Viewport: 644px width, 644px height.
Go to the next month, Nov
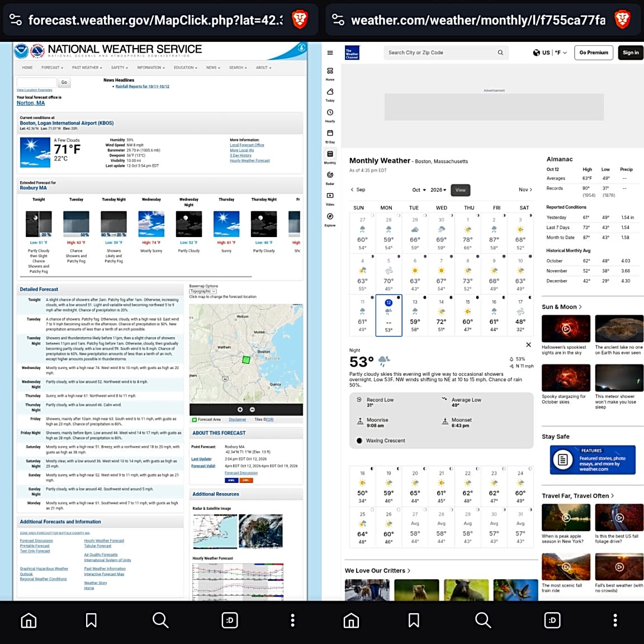tap(525, 190)
